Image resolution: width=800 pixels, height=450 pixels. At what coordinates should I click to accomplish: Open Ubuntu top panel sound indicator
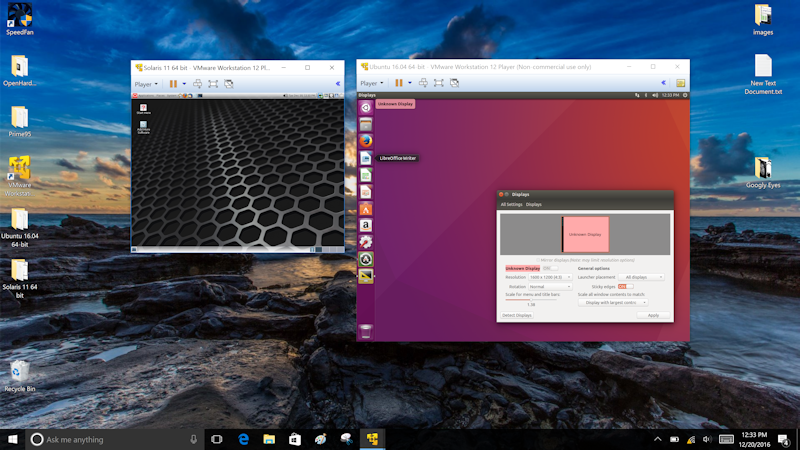[655, 95]
